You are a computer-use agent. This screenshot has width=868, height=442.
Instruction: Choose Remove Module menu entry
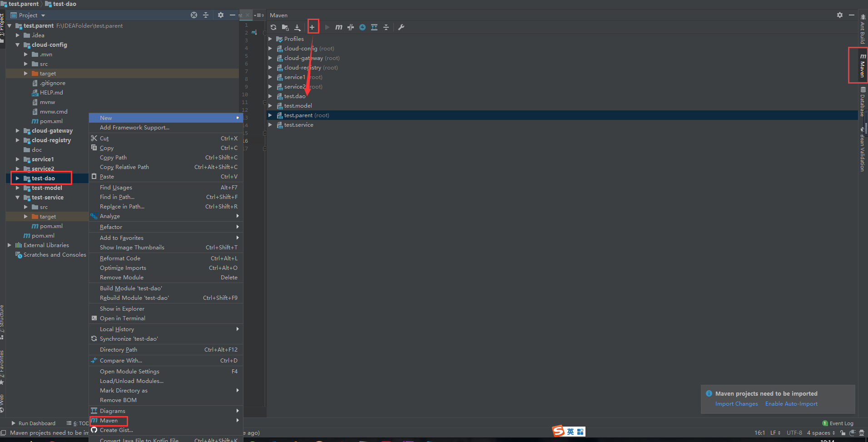point(166,278)
